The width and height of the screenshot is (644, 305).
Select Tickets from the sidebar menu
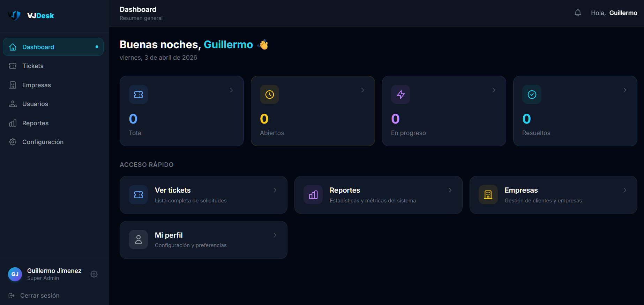point(33,66)
